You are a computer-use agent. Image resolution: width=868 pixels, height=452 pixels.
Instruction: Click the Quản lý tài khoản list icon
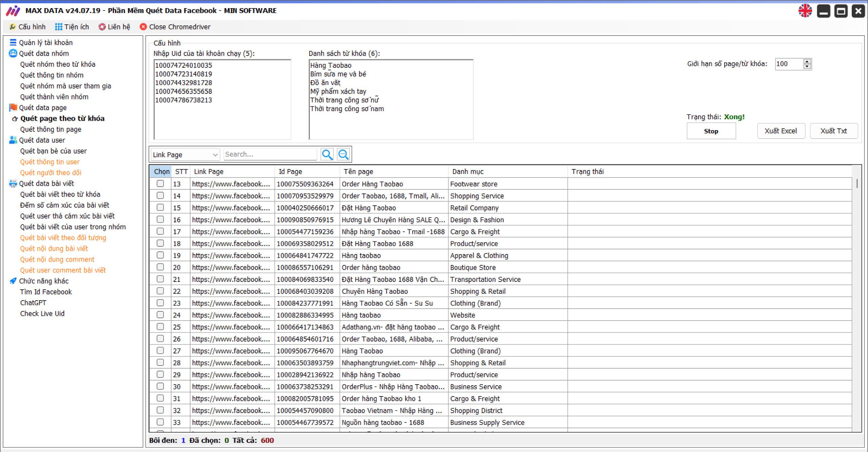(x=13, y=42)
